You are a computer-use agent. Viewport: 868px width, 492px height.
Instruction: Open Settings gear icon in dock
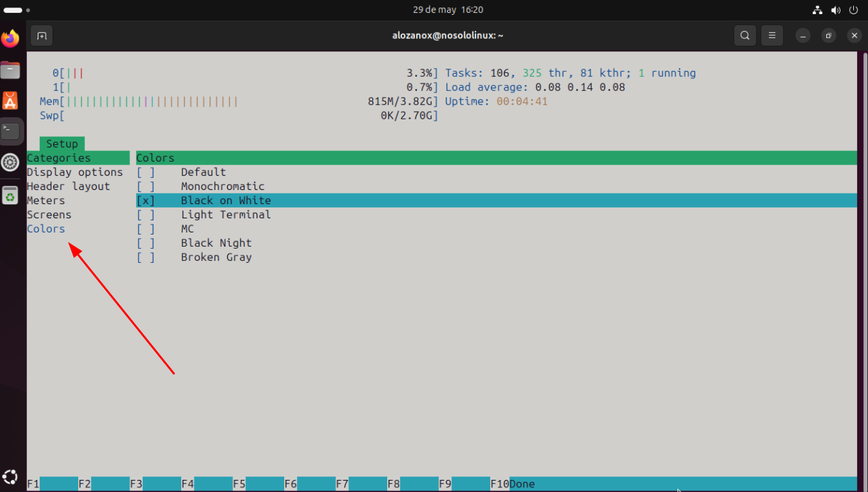(10, 162)
